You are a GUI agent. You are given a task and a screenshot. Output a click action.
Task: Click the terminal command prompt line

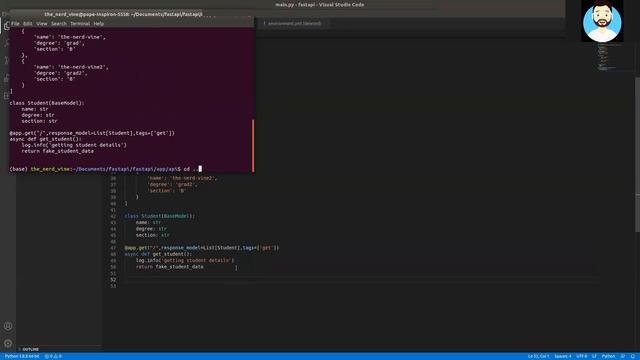[105, 169]
